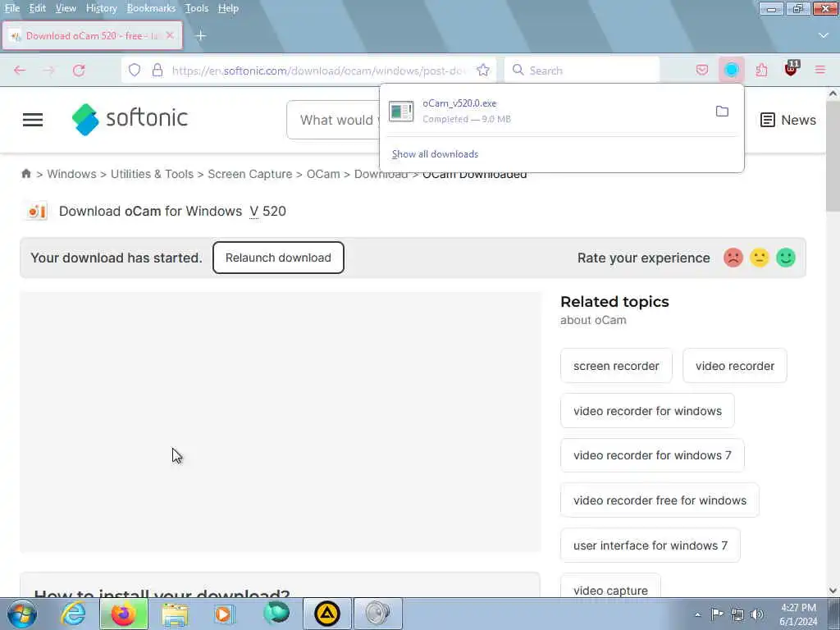The height and width of the screenshot is (630, 840).
Task: Open the Edit menu
Action: tap(37, 8)
